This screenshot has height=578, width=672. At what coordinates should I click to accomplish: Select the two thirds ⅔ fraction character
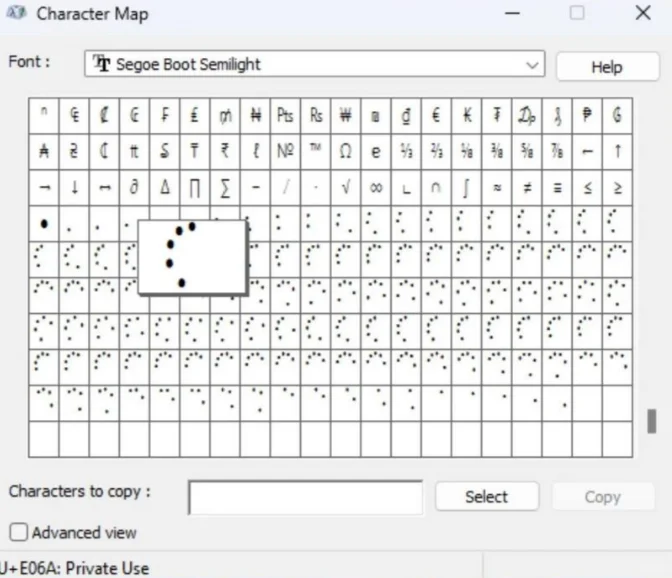pyautogui.click(x=436, y=152)
